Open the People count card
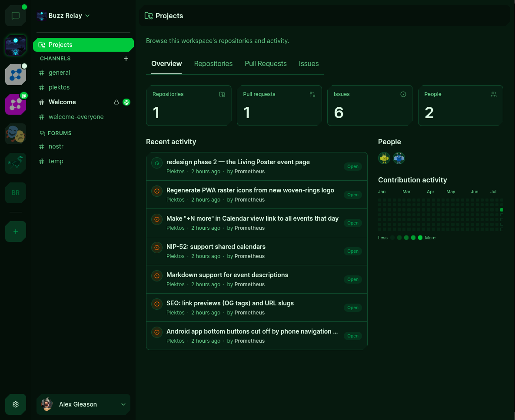This screenshot has width=515, height=420. point(461,106)
